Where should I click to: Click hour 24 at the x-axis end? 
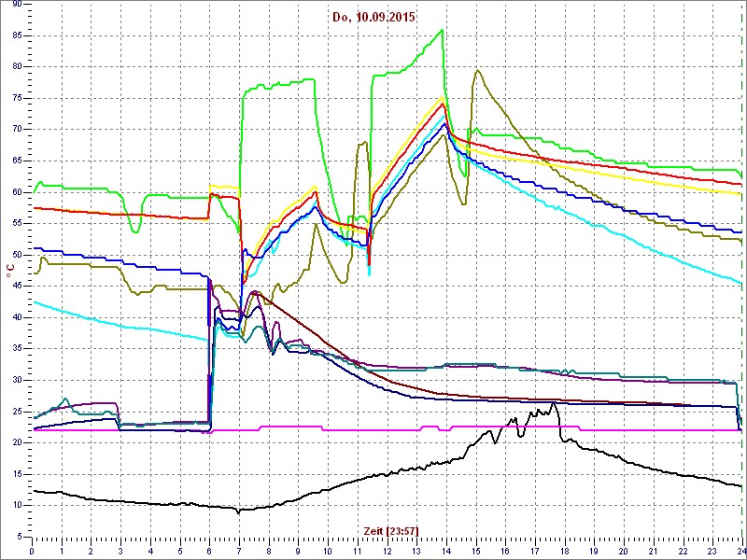point(740,551)
